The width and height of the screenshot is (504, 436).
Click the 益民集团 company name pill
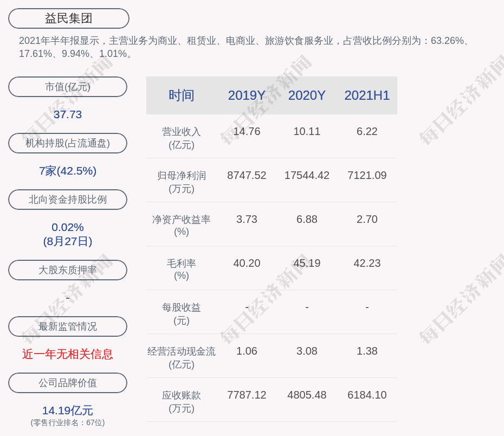tap(69, 18)
